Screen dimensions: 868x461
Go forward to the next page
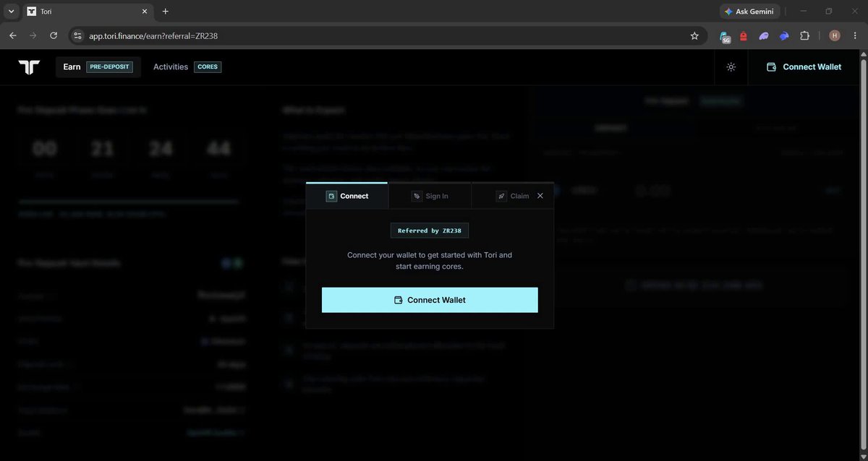(x=33, y=35)
